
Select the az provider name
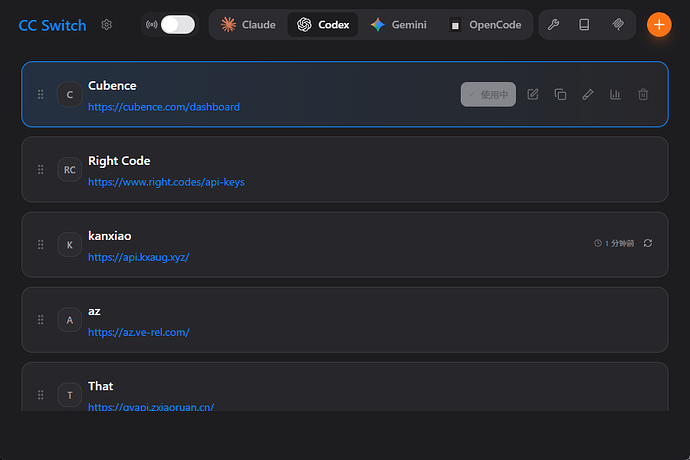coord(94,311)
